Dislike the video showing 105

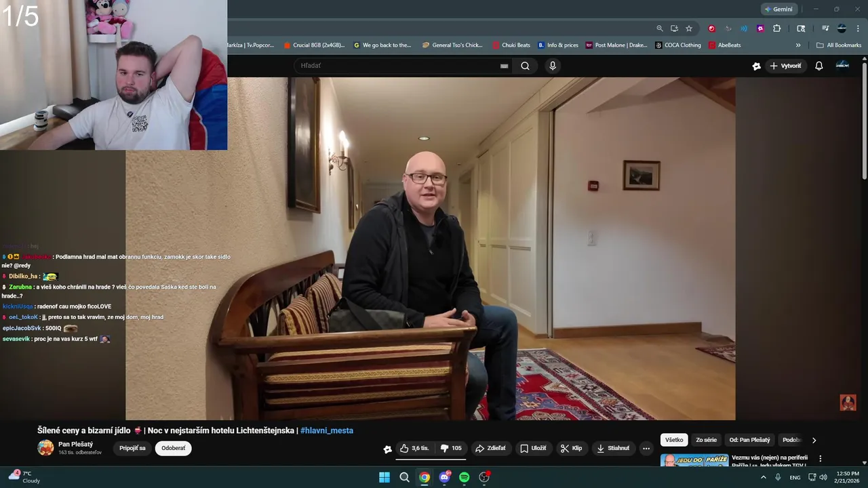click(x=451, y=448)
